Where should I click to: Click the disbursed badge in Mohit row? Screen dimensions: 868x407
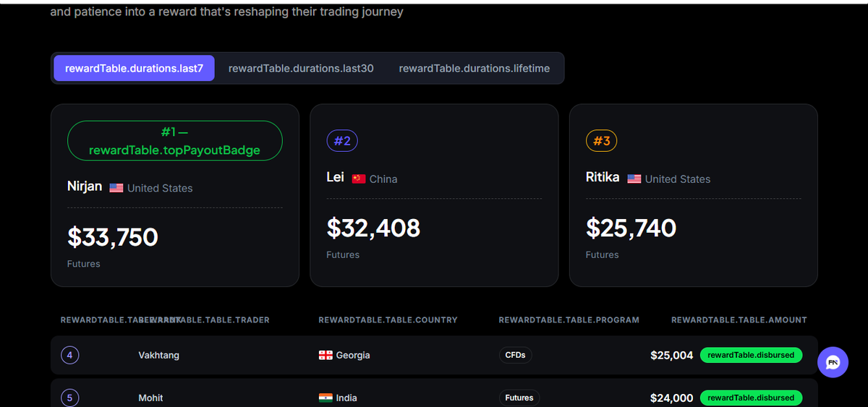[x=751, y=398]
